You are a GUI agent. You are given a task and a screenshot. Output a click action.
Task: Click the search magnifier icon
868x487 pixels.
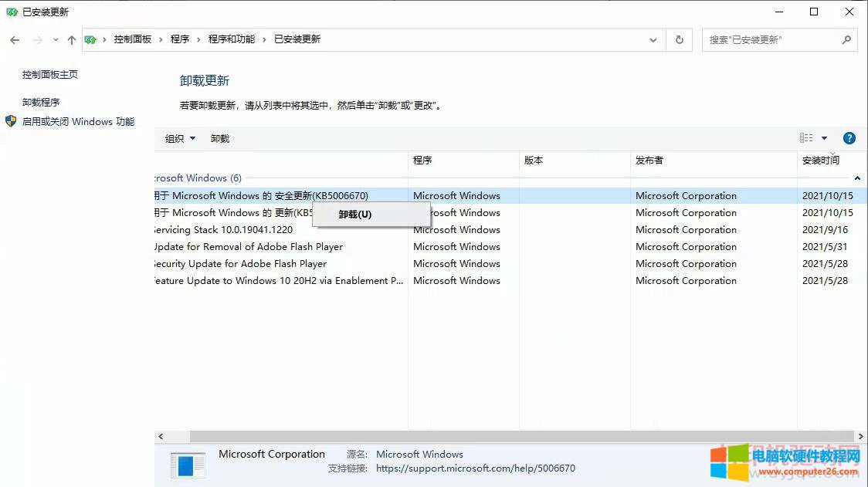tap(846, 40)
